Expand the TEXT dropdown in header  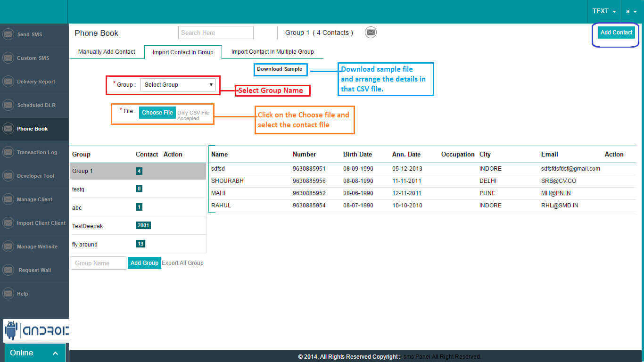click(x=604, y=11)
